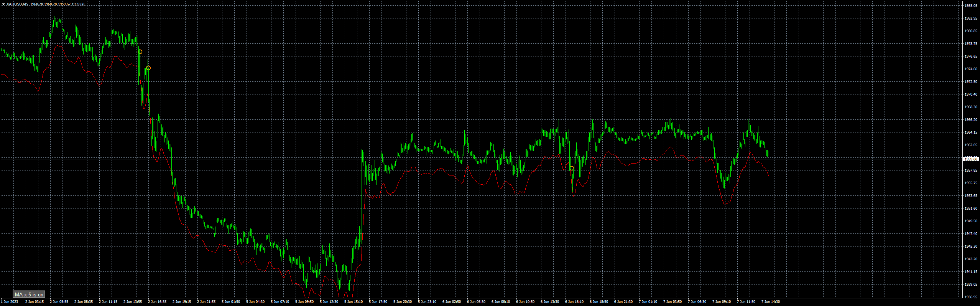Click the 1943.20 price scale label
The height and width of the screenshot is (306, 980).
[971, 259]
